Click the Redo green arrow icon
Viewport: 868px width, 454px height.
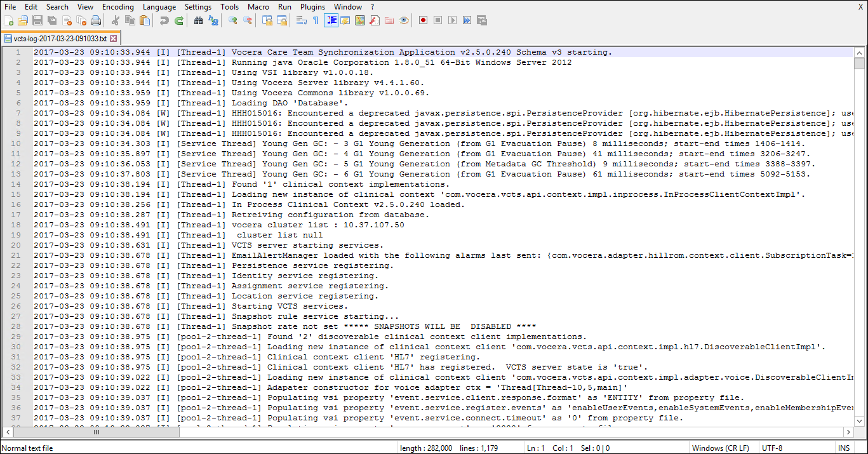click(x=179, y=20)
